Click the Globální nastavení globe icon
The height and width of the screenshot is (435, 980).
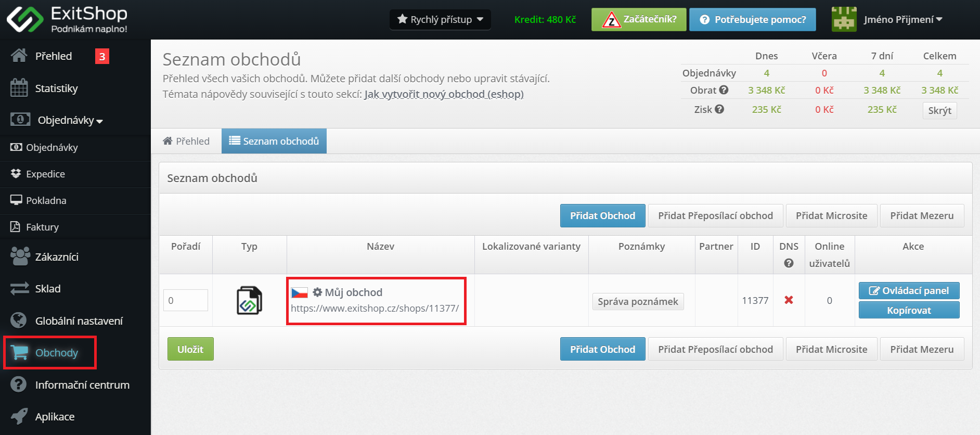(x=19, y=321)
